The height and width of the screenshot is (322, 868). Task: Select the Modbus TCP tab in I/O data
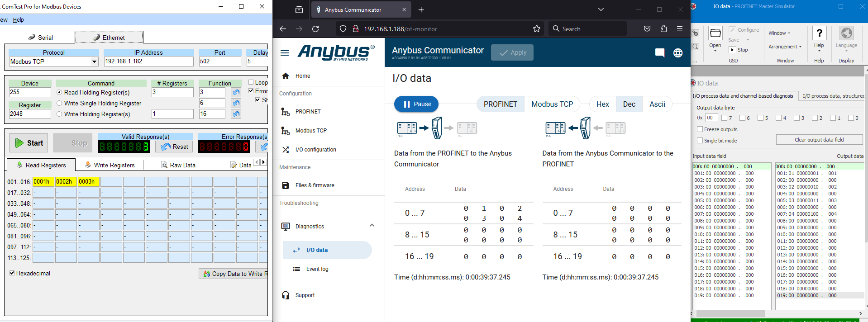tap(552, 104)
